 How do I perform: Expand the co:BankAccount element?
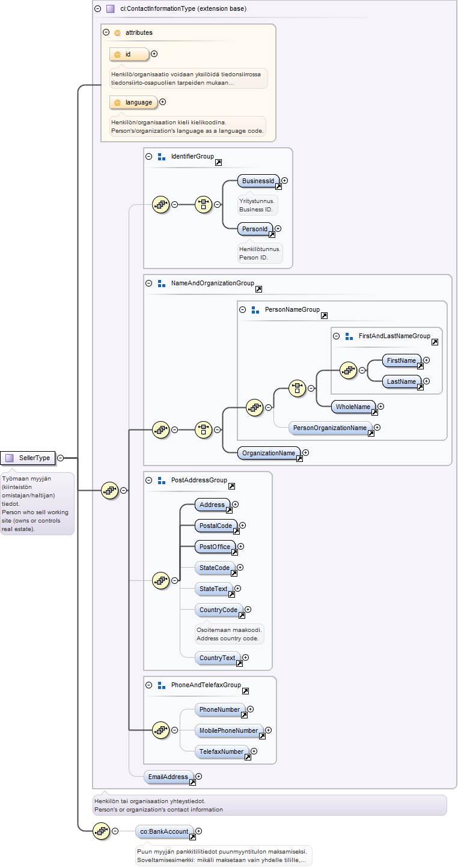pyautogui.click(x=198, y=831)
